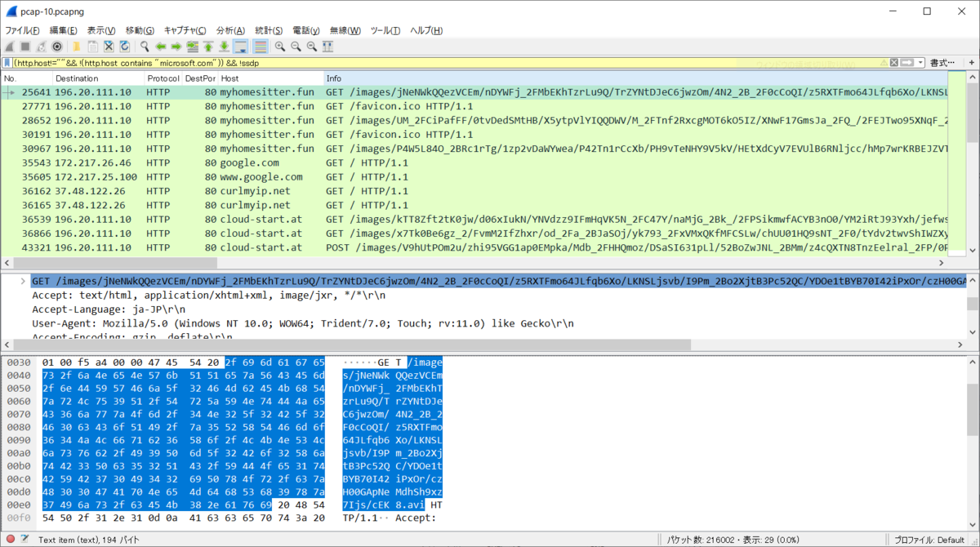Viewport: 980px width, 547px height.
Task: Open the 移動(G) menu
Action: 140,30
